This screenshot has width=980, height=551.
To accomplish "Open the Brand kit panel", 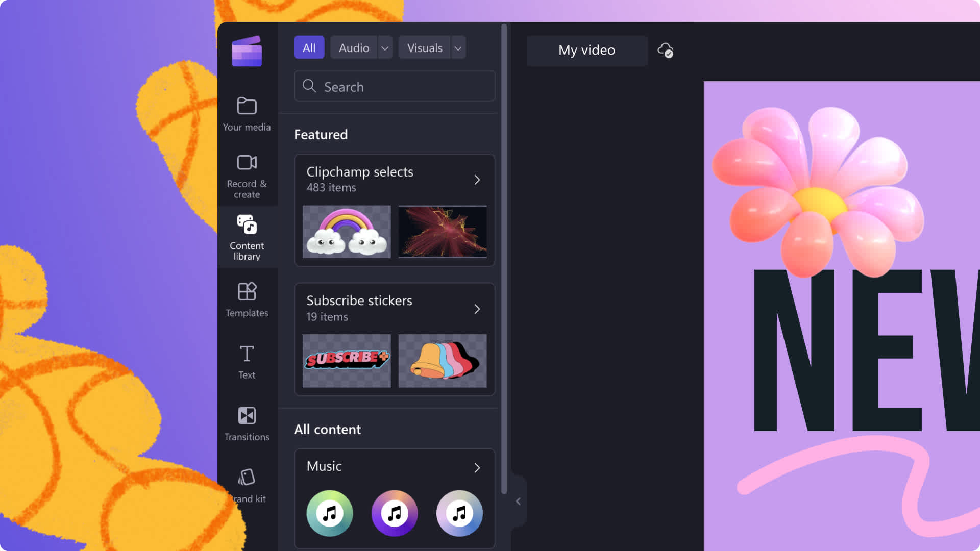I will (x=246, y=484).
